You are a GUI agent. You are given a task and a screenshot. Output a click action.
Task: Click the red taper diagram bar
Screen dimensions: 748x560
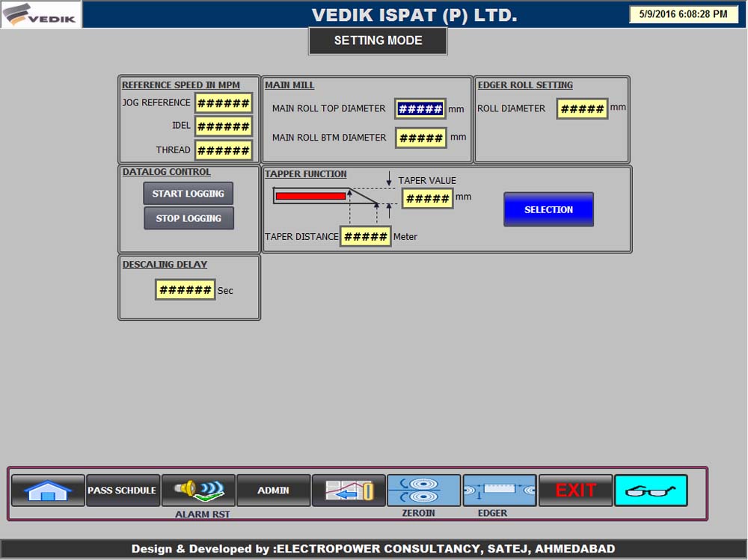click(310, 196)
